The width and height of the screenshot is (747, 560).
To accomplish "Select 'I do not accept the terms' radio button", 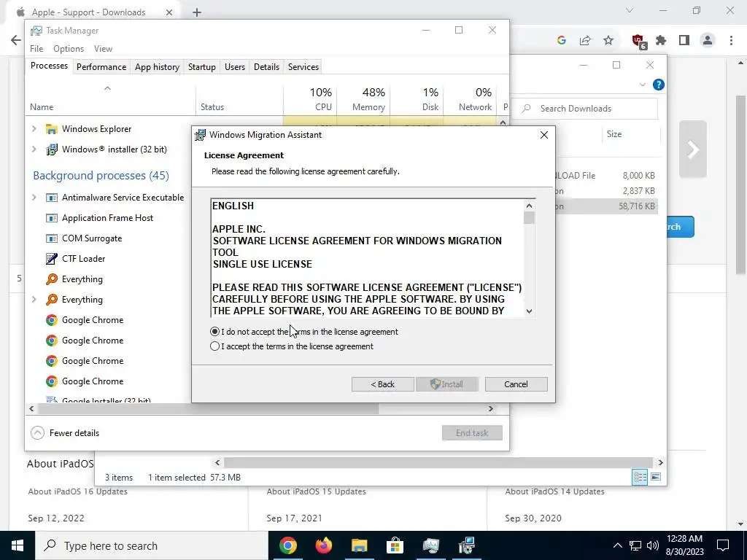I will tap(215, 332).
